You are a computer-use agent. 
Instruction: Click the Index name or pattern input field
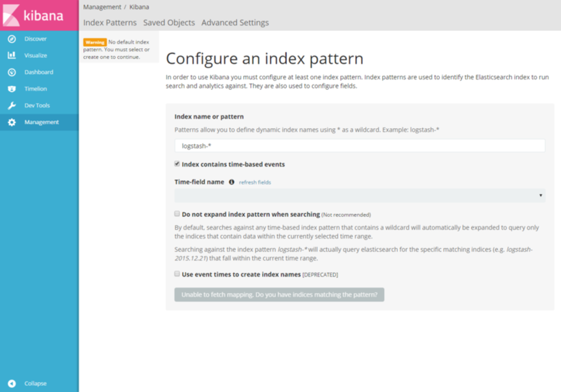pos(360,146)
